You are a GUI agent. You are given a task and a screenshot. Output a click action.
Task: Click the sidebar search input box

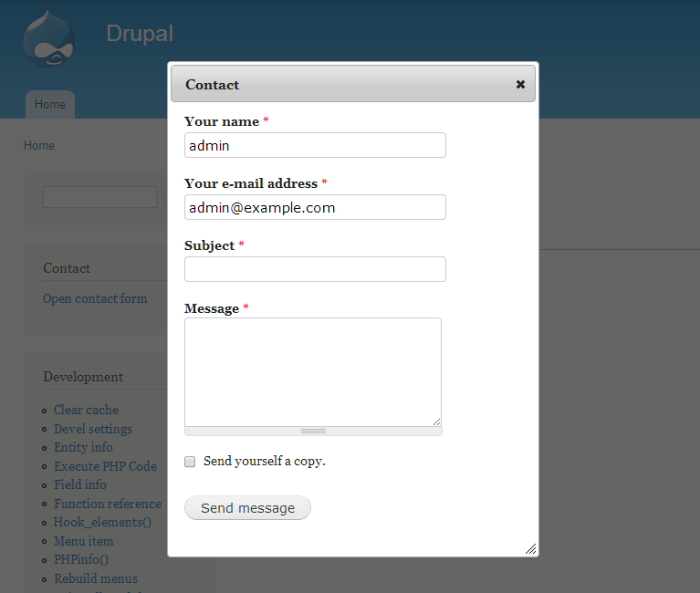point(99,197)
